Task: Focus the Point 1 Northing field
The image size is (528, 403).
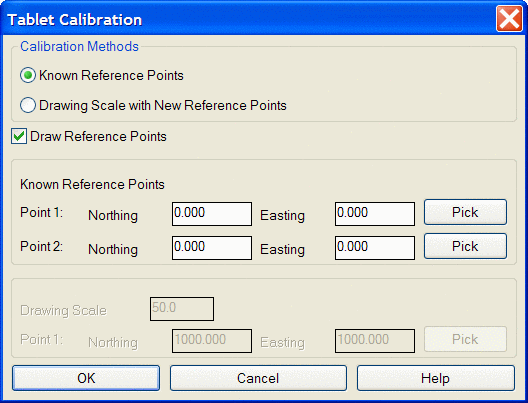Action: tap(212, 214)
